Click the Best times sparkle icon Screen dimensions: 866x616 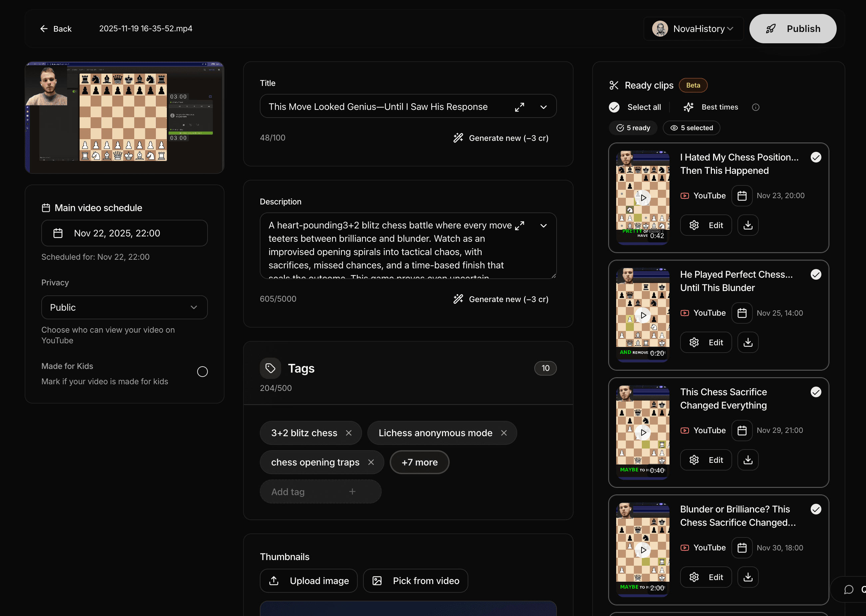pyautogui.click(x=688, y=107)
